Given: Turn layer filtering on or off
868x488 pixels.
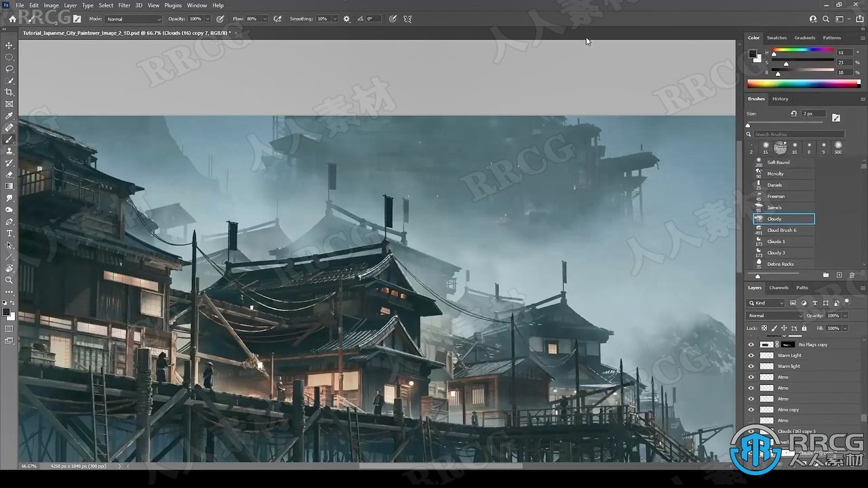Looking at the screenshot, I should point(847,302).
